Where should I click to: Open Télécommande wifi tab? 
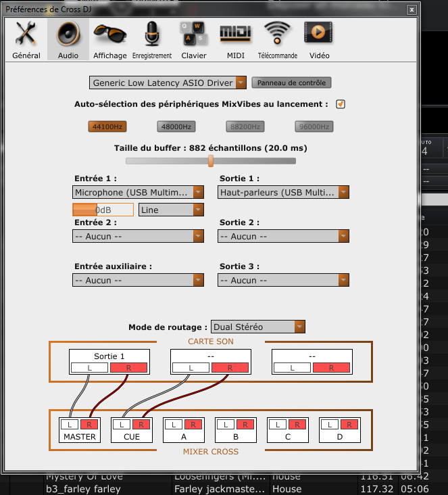coord(277,39)
